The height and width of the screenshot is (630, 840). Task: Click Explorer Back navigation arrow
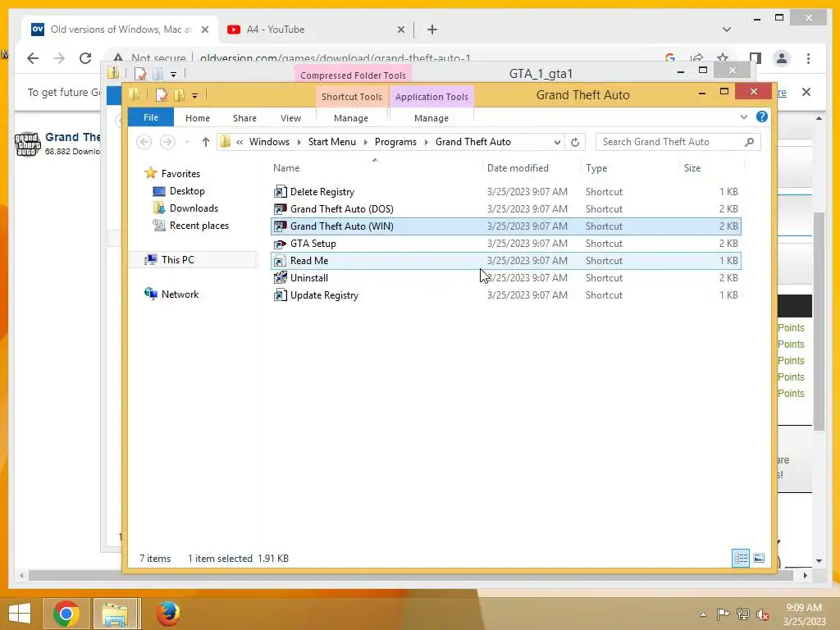(144, 142)
